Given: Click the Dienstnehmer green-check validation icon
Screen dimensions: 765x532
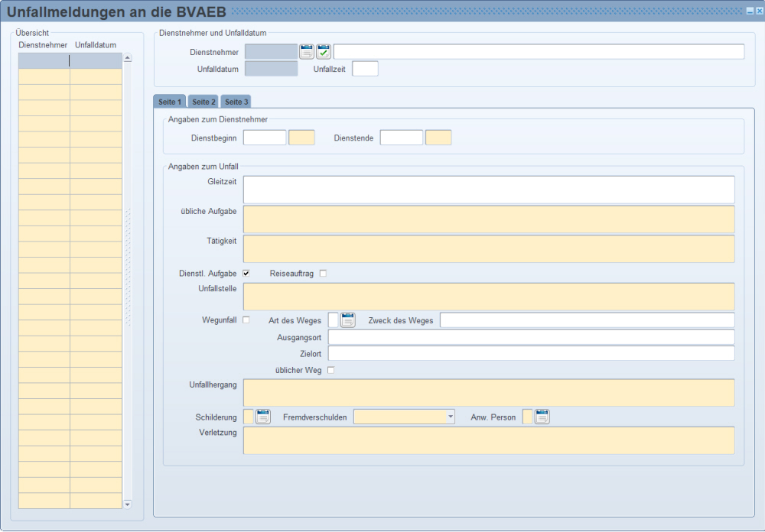Looking at the screenshot, I should 324,52.
